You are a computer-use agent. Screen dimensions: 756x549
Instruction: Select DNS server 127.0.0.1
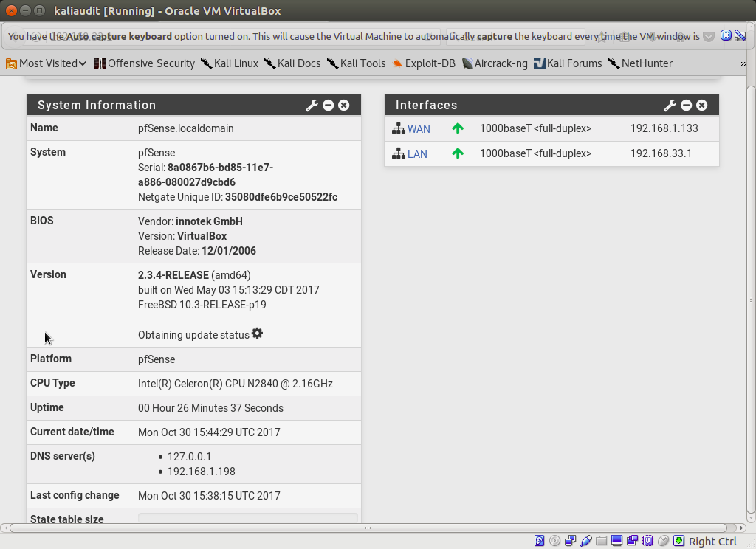(x=189, y=456)
